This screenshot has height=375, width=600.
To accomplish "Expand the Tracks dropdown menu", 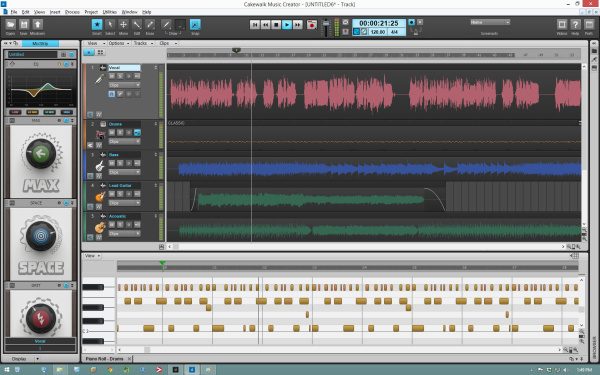I will (x=143, y=43).
